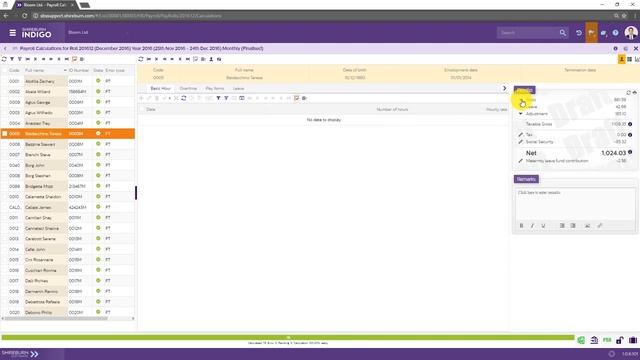Expand the Adjustment section arrow
Viewport: 640px width, 360px height.
pyautogui.click(x=520, y=114)
